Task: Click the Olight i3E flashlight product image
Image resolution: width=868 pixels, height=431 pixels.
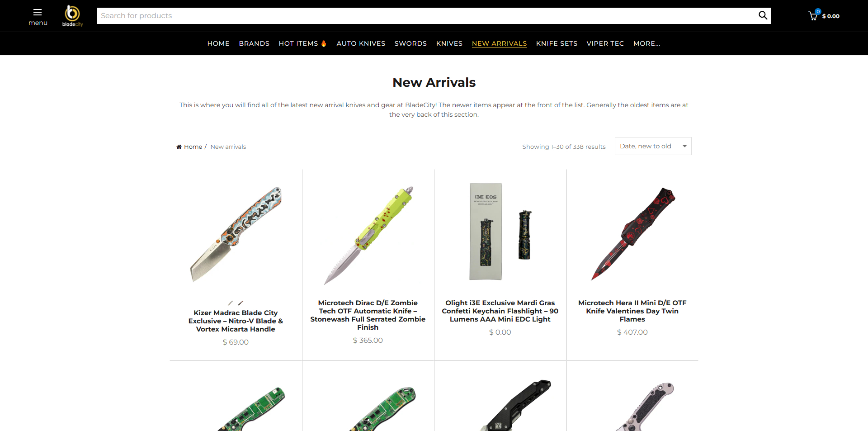Action: coord(500,232)
